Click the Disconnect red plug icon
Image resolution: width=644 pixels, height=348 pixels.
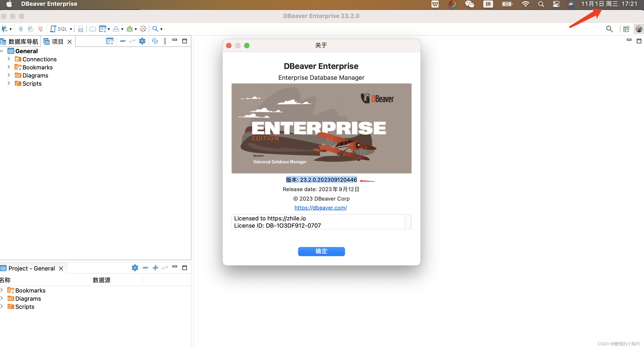click(40, 29)
